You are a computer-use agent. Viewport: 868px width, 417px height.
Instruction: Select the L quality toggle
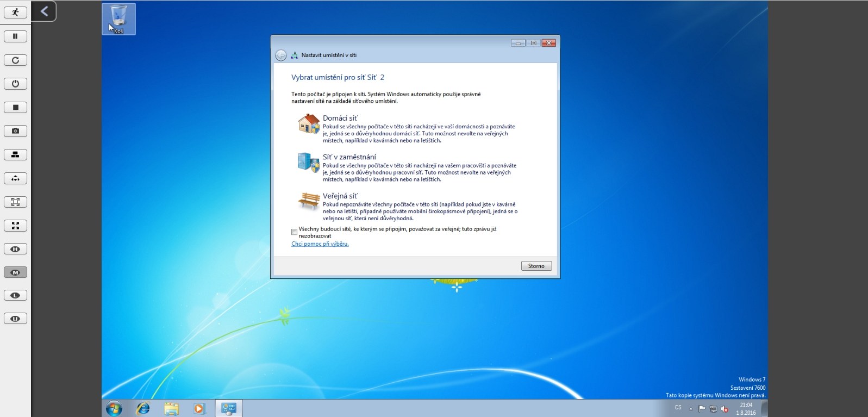coord(15,295)
